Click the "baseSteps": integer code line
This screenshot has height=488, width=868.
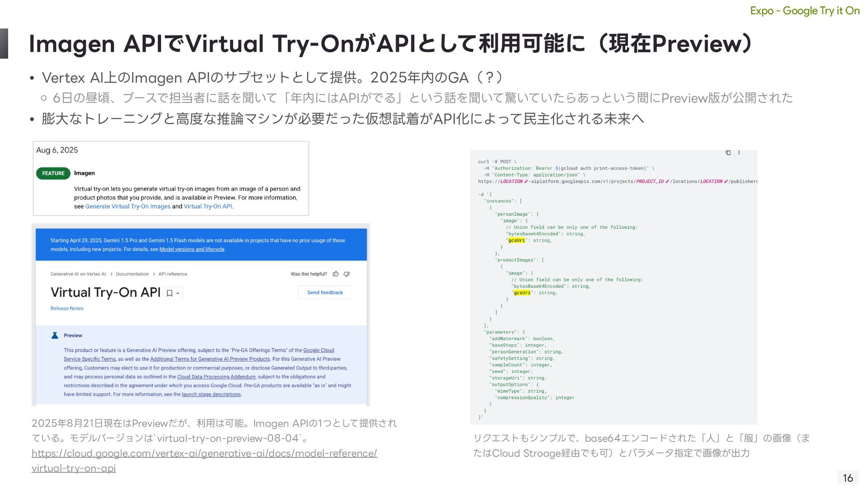[518, 345]
